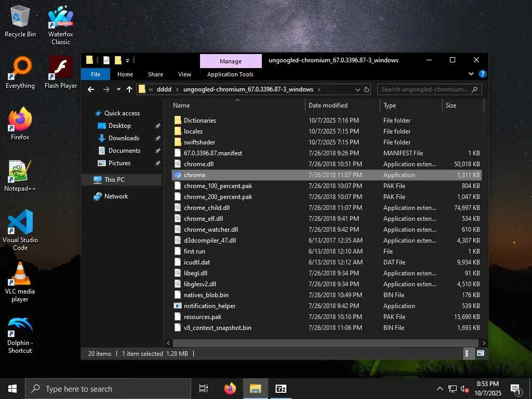Open Firefox from the taskbar
The height and width of the screenshot is (399, 532).
pyautogui.click(x=230, y=389)
